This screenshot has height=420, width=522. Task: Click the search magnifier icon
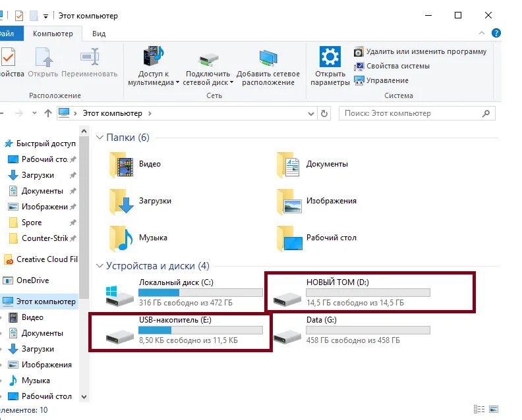486,114
